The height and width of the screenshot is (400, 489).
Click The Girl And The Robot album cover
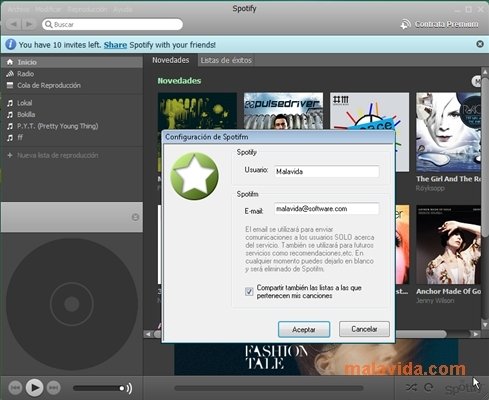click(448, 132)
